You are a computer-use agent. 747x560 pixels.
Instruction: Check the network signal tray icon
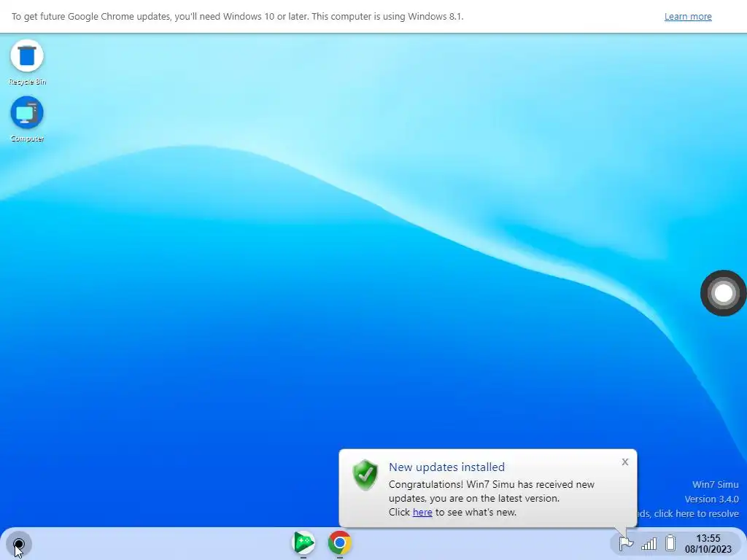[x=649, y=544]
